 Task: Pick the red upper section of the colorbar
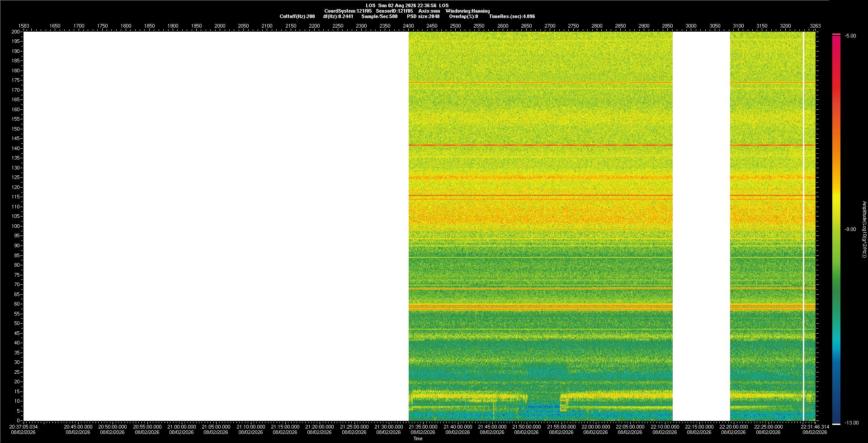(836, 77)
